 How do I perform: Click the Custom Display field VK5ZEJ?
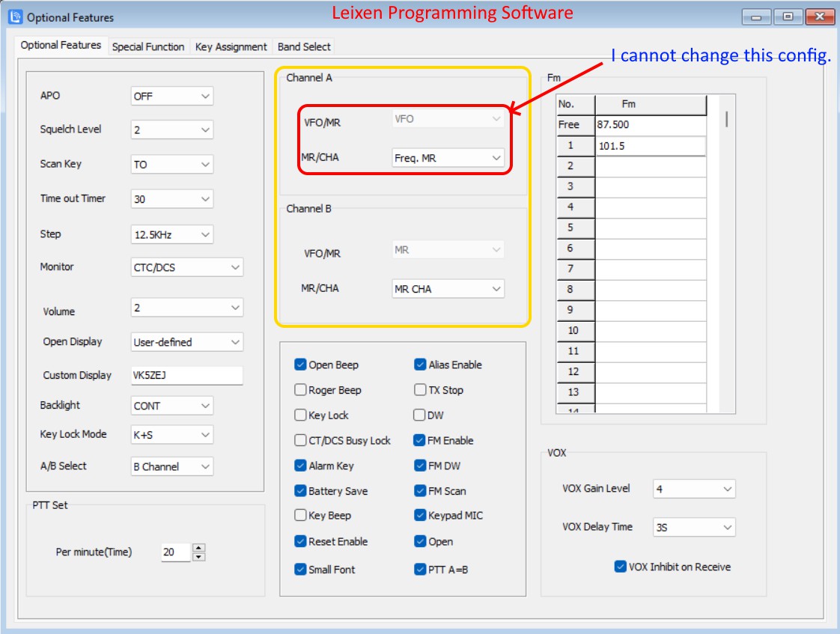[x=187, y=375]
